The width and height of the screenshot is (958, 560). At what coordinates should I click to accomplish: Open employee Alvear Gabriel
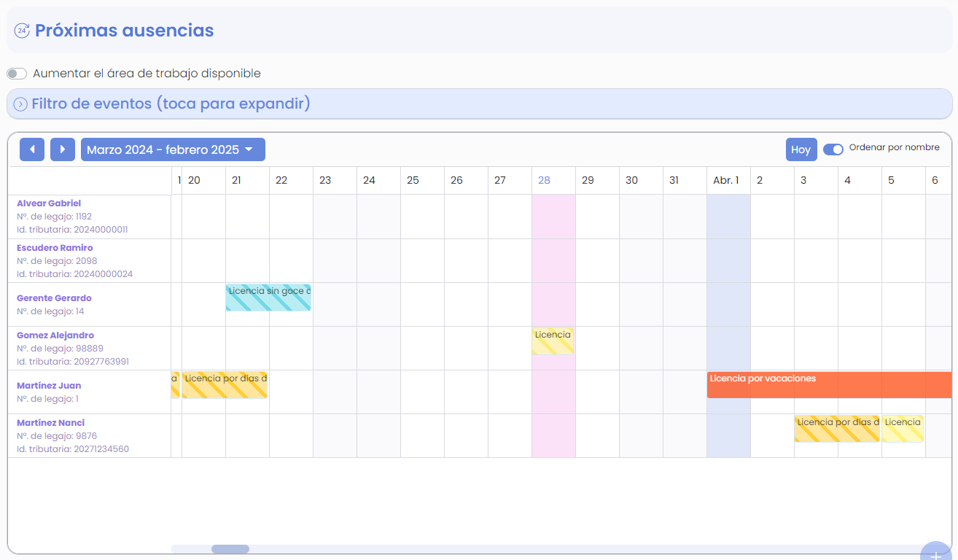coord(49,203)
